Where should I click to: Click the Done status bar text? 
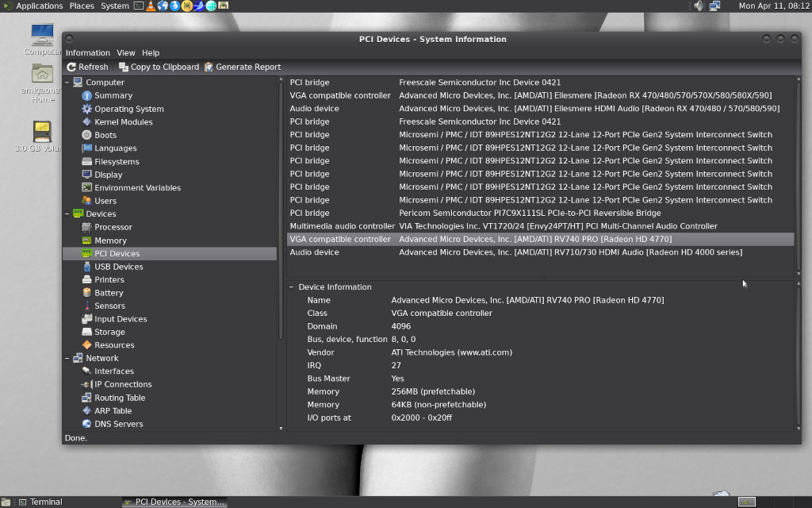[x=75, y=438]
